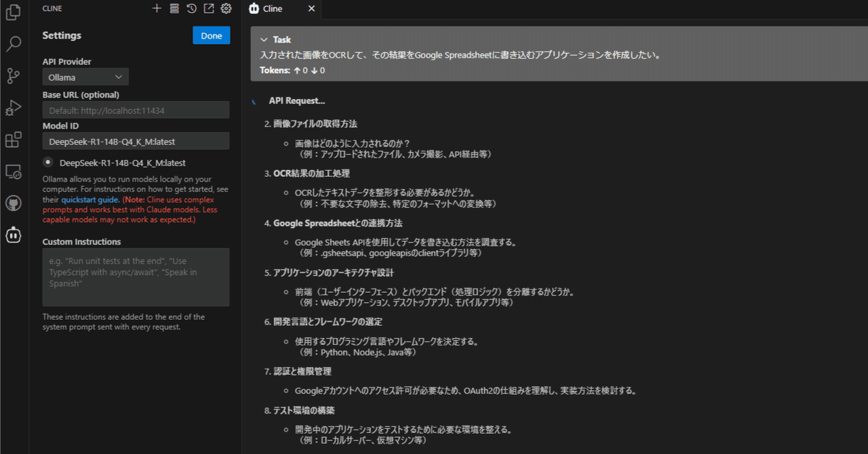Close the Cline editor tab
868x454 pixels.
pos(311,9)
